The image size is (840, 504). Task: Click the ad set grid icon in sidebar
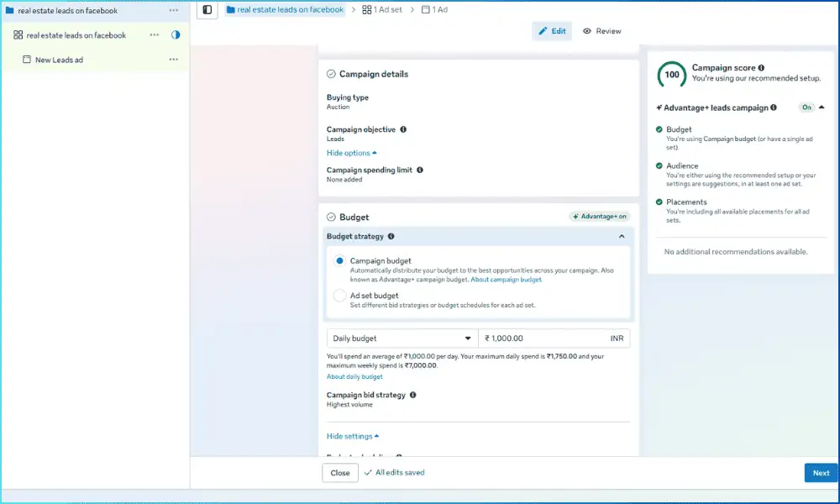click(18, 34)
